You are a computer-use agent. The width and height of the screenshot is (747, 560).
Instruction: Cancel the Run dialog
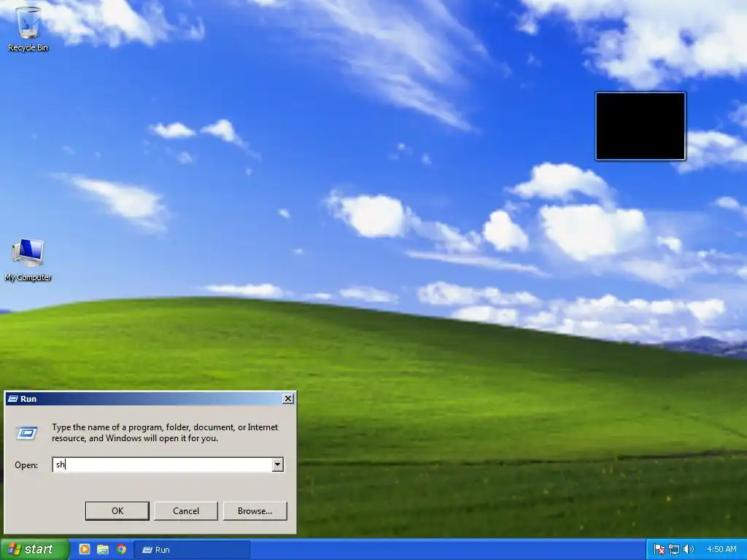coord(186,511)
